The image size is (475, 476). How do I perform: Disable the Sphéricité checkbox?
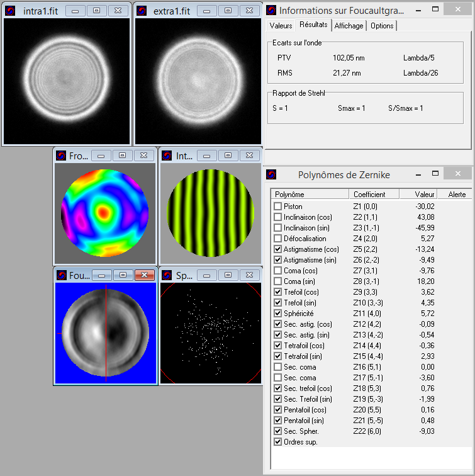(277, 314)
